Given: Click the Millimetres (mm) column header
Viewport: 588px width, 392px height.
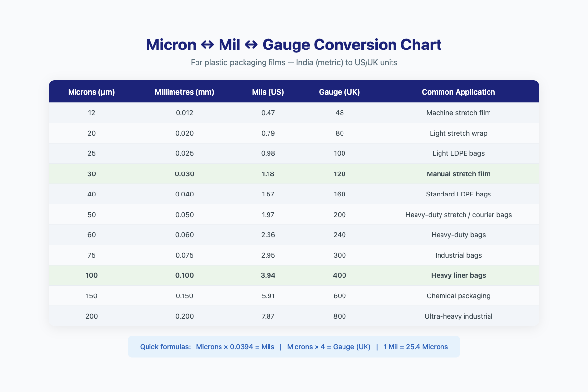Looking at the screenshot, I should point(184,92).
